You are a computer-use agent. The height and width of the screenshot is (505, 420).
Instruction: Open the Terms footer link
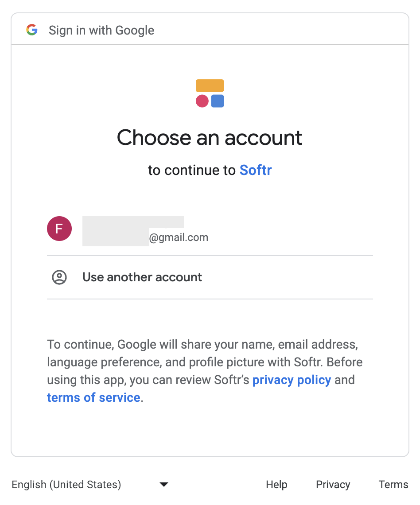(x=393, y=484)
